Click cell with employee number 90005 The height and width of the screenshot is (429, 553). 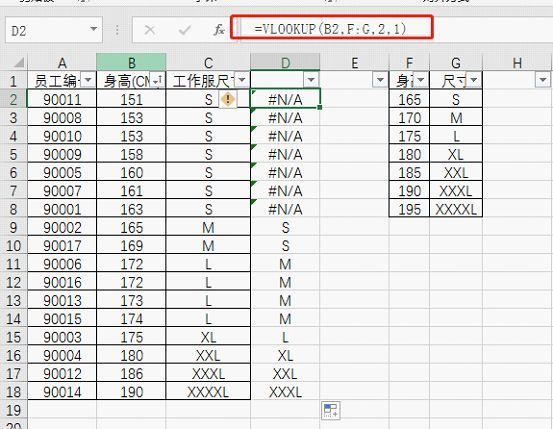coord(62,173)
